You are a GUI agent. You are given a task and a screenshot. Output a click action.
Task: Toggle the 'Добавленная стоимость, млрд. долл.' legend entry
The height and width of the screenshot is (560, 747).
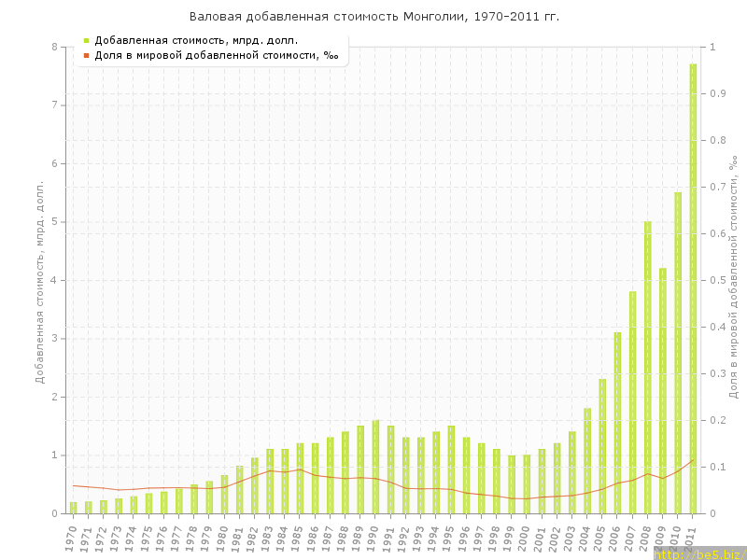click(x=196, y=40)
